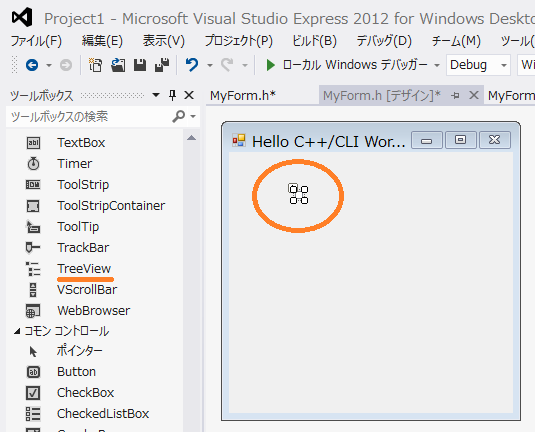
Task: Switch to the MyForm.h* code tab
Action: pos(243,96)
